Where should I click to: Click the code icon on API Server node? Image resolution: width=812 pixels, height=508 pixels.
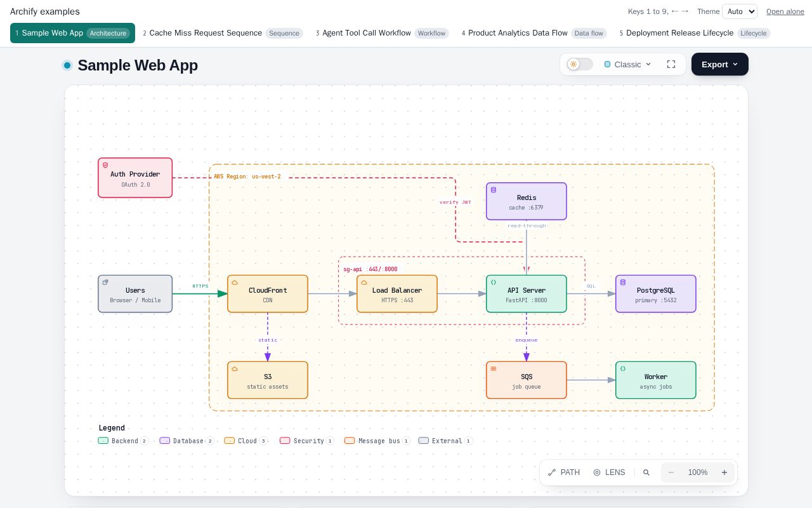494,282
